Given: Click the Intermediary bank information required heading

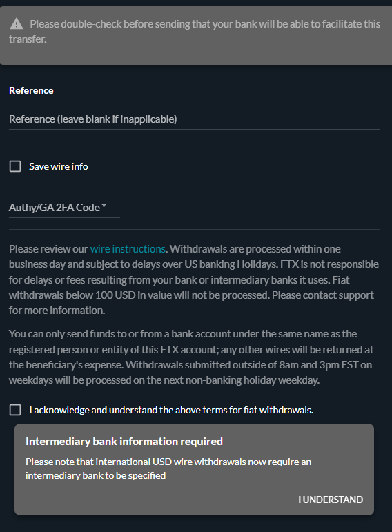Looking at the screenshot, I should pyautogui.click(x=124, y=441).
